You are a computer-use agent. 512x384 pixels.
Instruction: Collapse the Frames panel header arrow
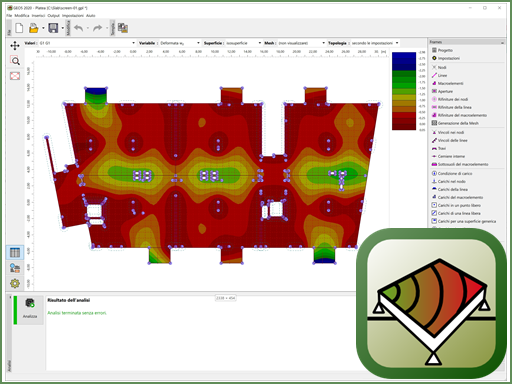pyautogui.click(x=502, y=42)
